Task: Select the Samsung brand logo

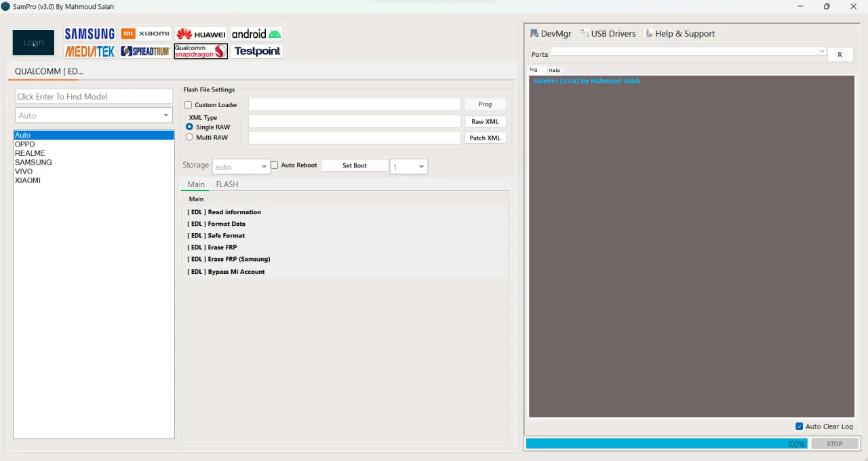Action: 90,34
